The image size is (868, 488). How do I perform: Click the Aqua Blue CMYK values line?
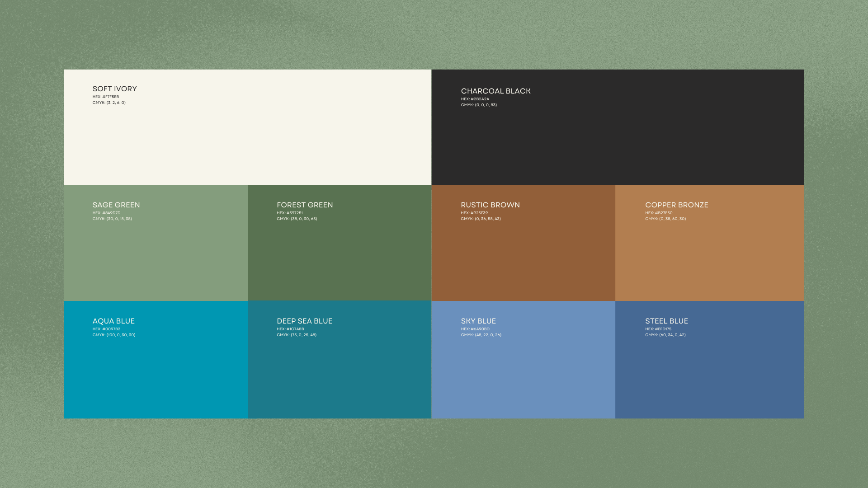tap(114, 335)
